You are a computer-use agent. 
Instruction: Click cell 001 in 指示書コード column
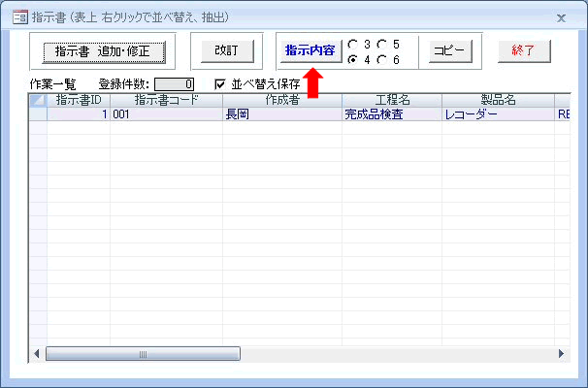point(167,113)
